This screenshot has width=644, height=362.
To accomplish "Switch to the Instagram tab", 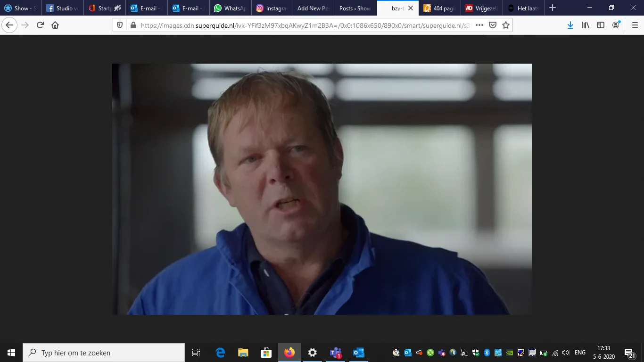I will coord(272,8).
